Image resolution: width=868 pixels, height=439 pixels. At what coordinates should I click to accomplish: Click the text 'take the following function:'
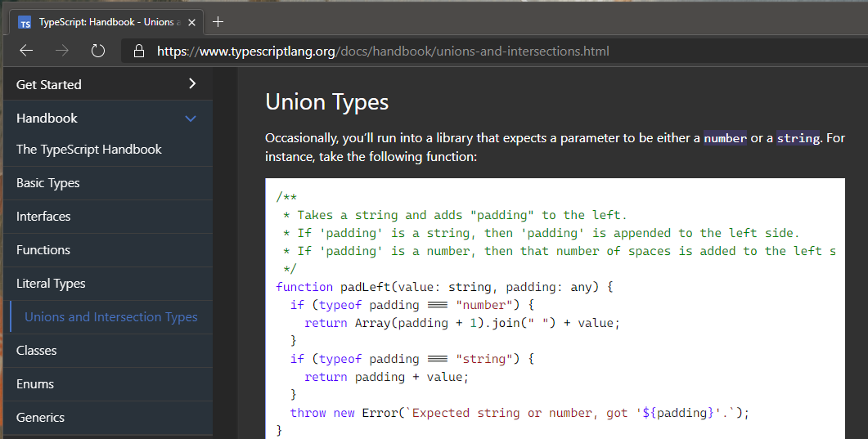[398, 157]
